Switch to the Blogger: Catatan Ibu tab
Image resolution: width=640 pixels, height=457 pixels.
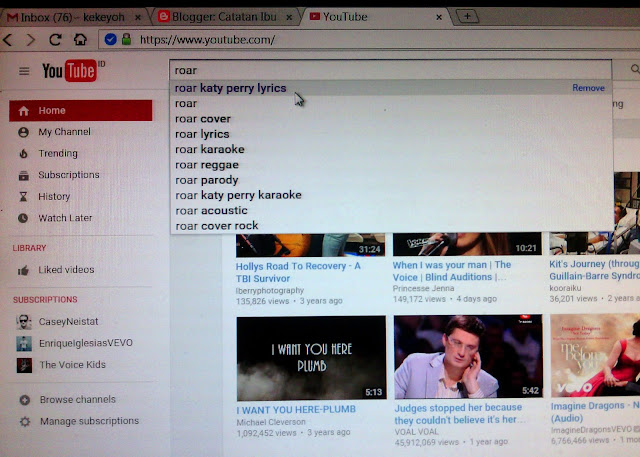pos(225,17)
